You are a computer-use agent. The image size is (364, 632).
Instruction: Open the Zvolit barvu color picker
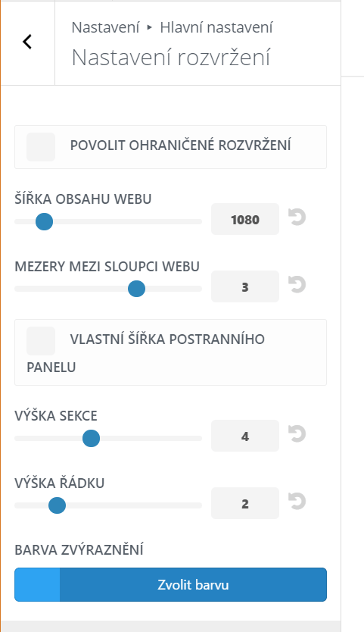[193, 585]
